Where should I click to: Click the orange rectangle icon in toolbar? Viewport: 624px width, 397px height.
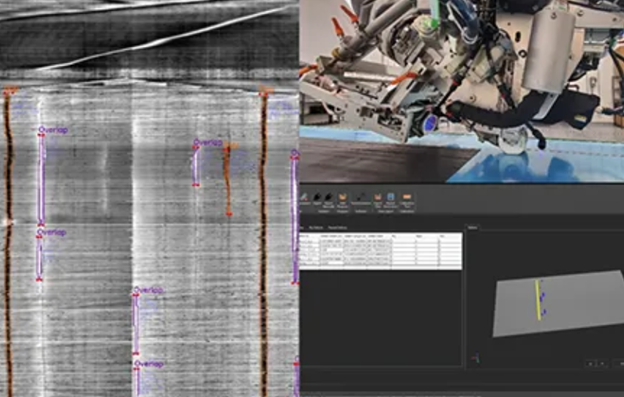pos(406,197)
